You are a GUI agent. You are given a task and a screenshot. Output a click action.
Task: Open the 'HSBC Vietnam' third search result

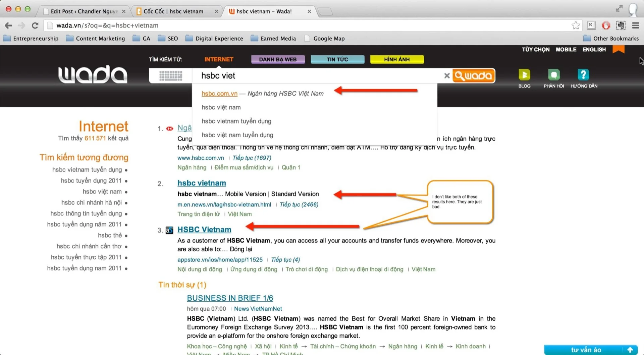[204, 230]
